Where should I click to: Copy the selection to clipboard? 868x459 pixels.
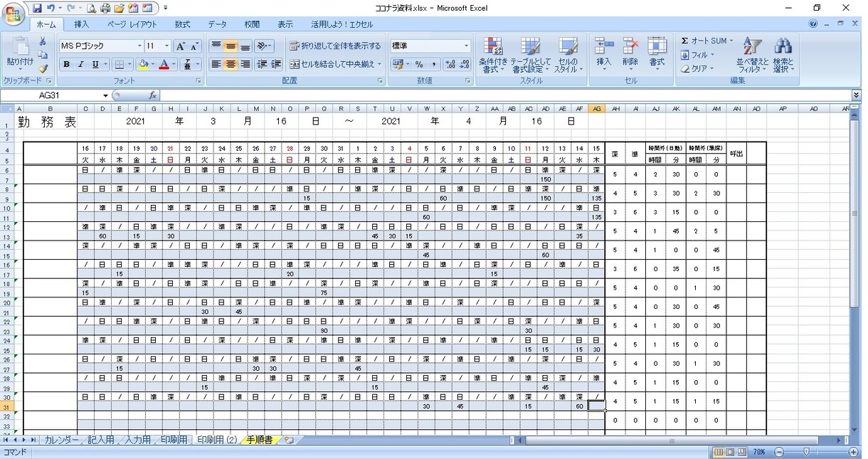click(43, 56)
